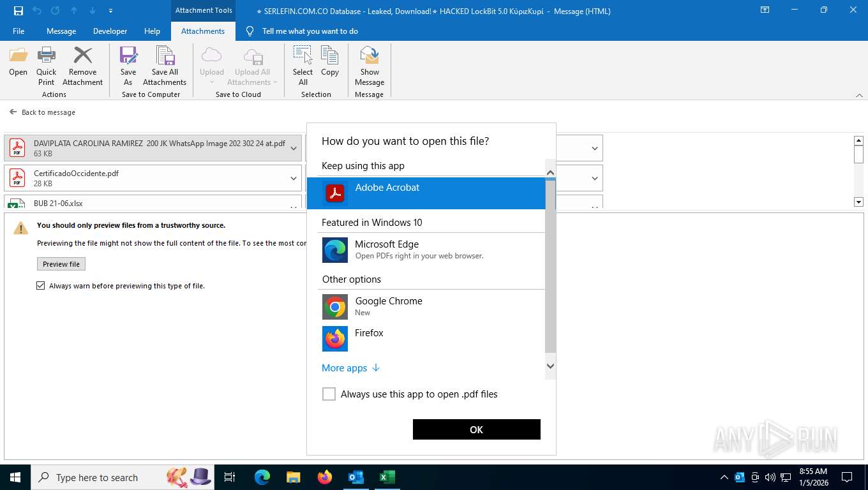Select the Attachments tab
Viewport: 868px width, 490px height.
(x=203, y=31)
